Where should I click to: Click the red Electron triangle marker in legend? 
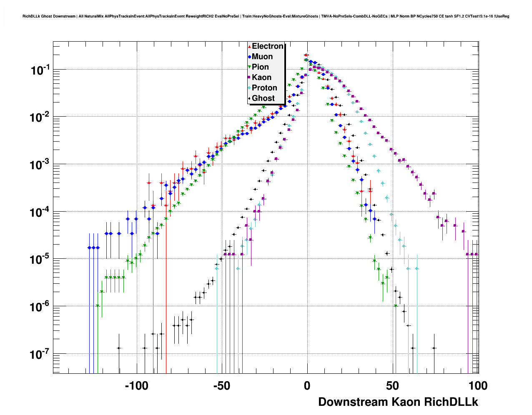(x=249, y=47)
